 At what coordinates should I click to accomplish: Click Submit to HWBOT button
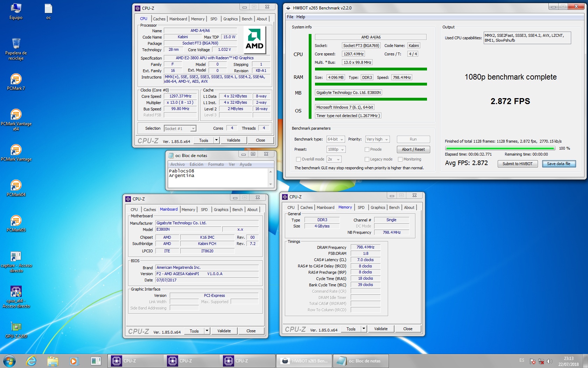coord(517,164)
